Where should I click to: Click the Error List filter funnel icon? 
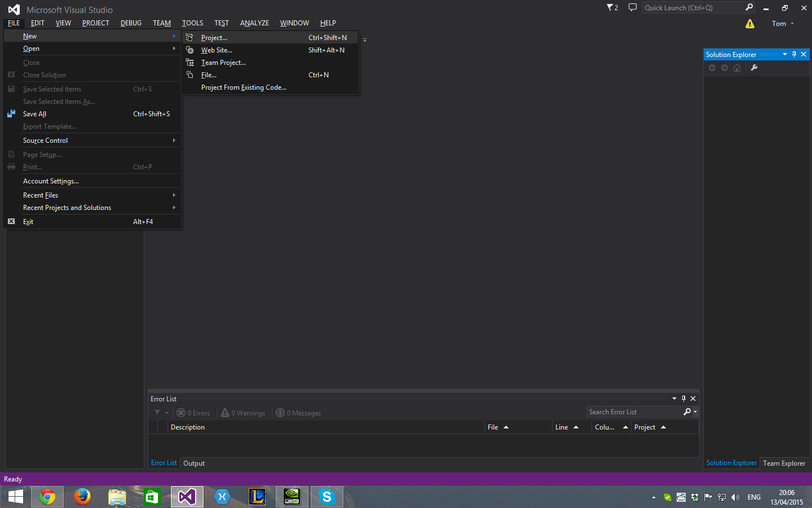coord(157,413)
